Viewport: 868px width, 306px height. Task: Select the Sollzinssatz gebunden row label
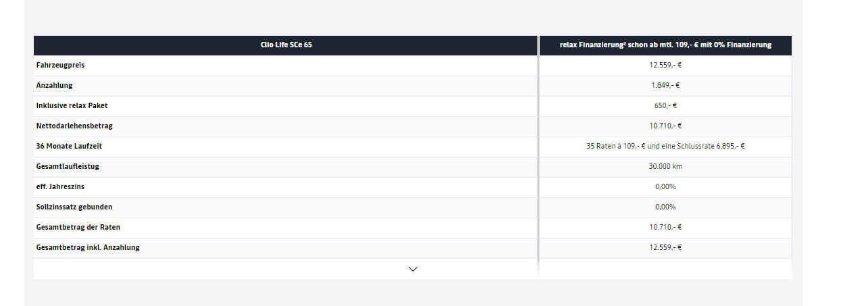click(x=74, y=207)
